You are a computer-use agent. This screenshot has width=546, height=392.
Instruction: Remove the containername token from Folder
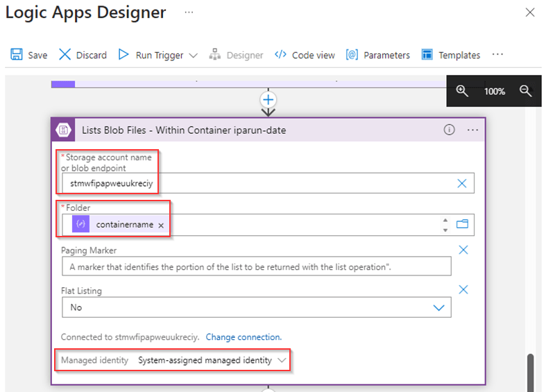point(161,225)
